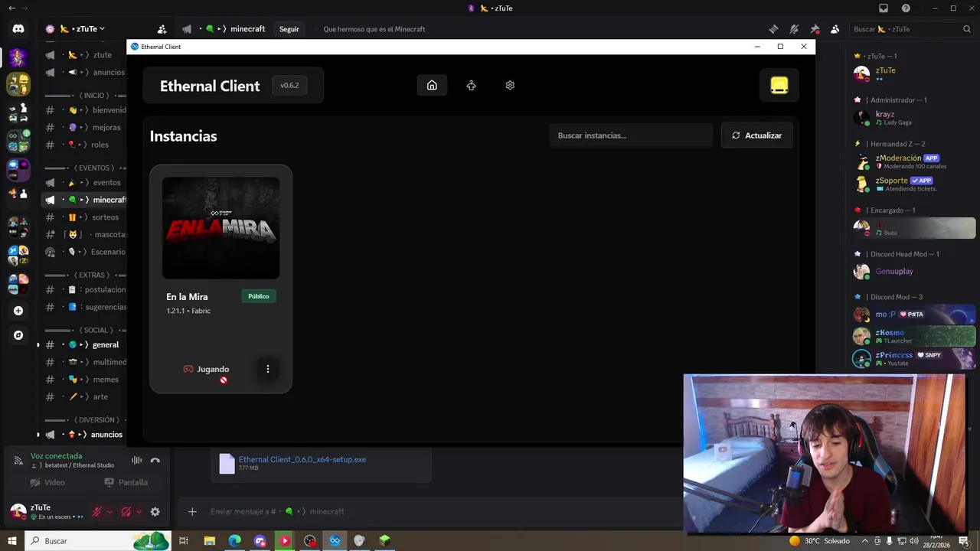Toggle the deafen headphones icon

(x=126, y=511)
